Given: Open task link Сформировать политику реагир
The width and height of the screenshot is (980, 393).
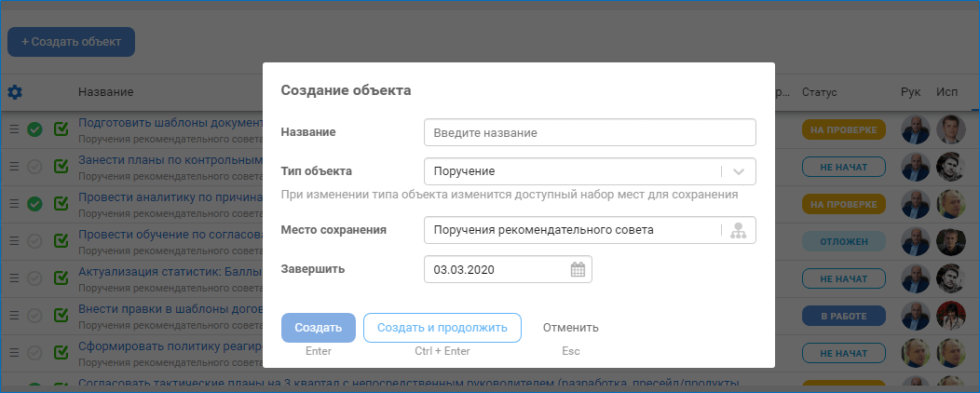Looking at the screenshot, I should coord(170,346).
